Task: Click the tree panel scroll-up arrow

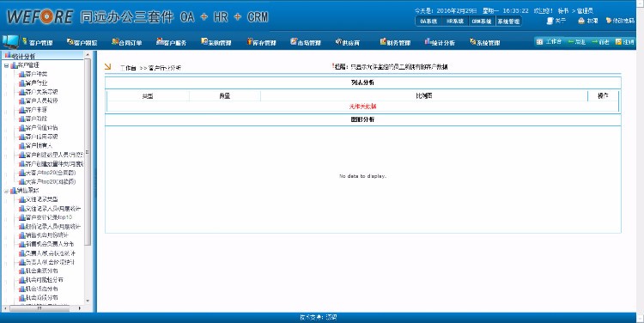Action: click(x=87, y=54)
